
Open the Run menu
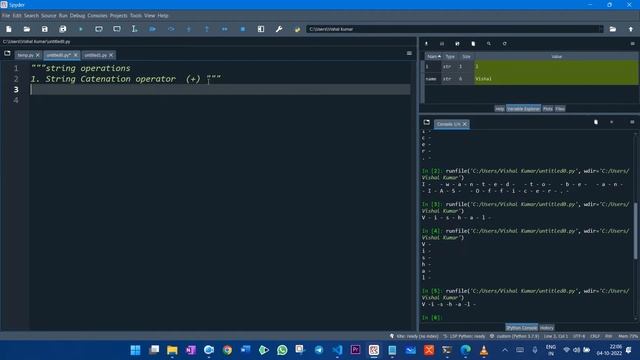(63, 16)
